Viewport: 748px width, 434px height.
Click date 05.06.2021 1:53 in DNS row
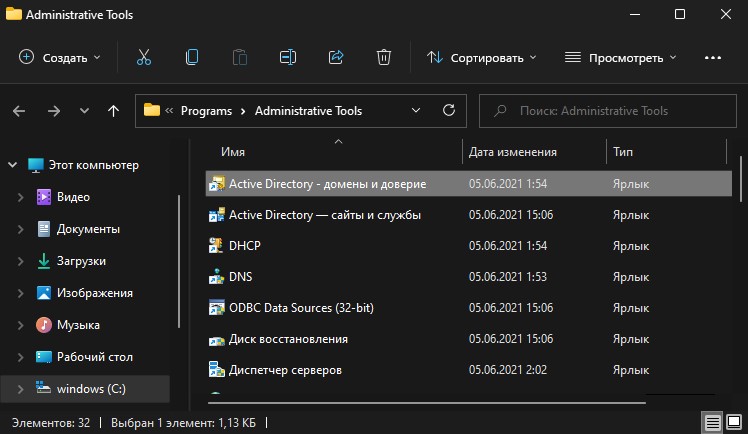pos(508,277)
